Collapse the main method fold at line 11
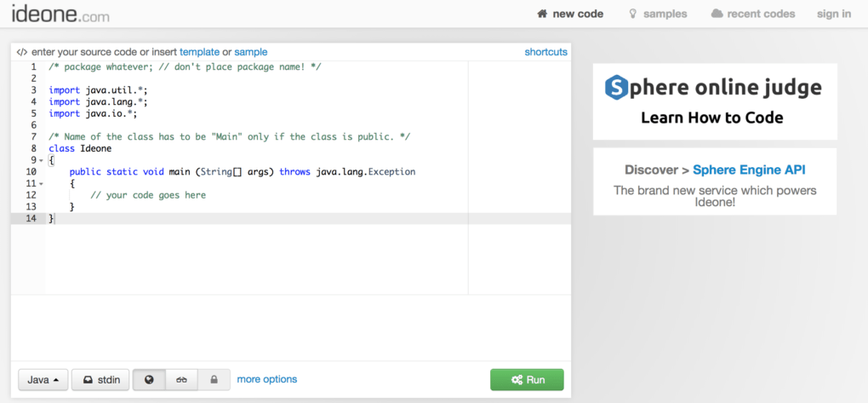This screenshot has height=403, width=868. pyautogui.click(x=41, y=184)
